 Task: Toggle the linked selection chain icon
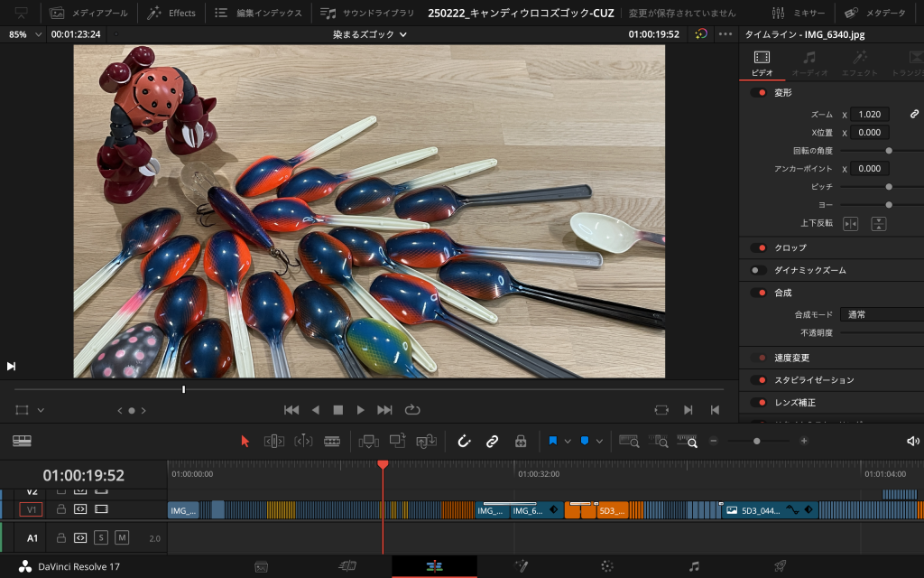(x=492, y=441)
